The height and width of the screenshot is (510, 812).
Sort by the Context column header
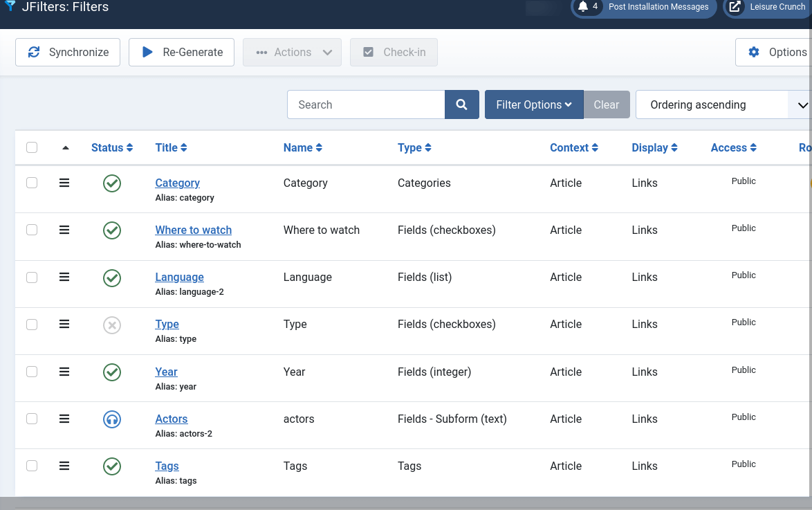tap(574, 147)
